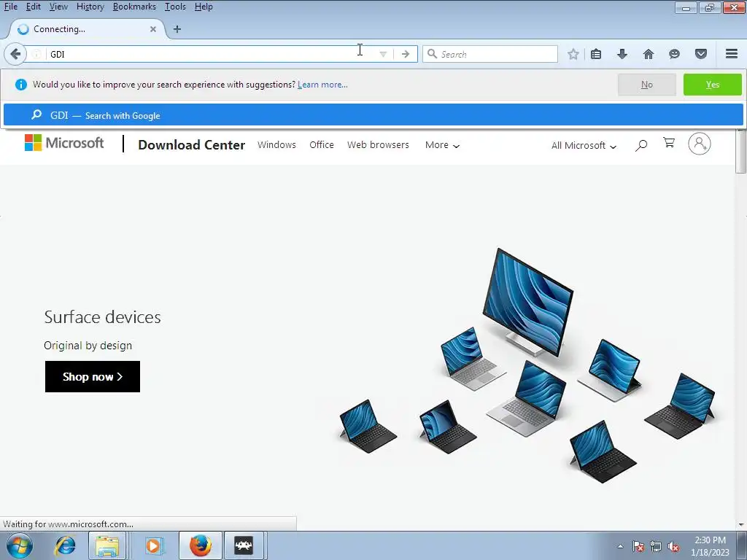Switch to Firefox taskbar icon
Viewport: 747px width, 560px height.
click(201, 545)
